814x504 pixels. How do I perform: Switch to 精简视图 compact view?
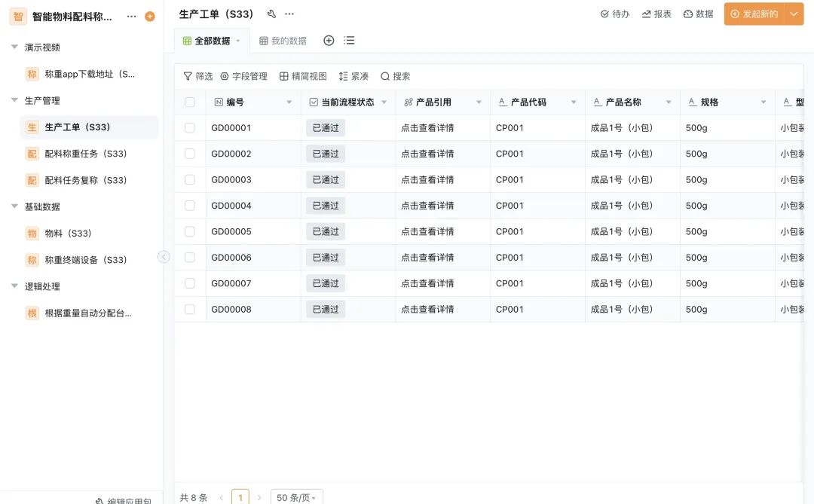303,76
